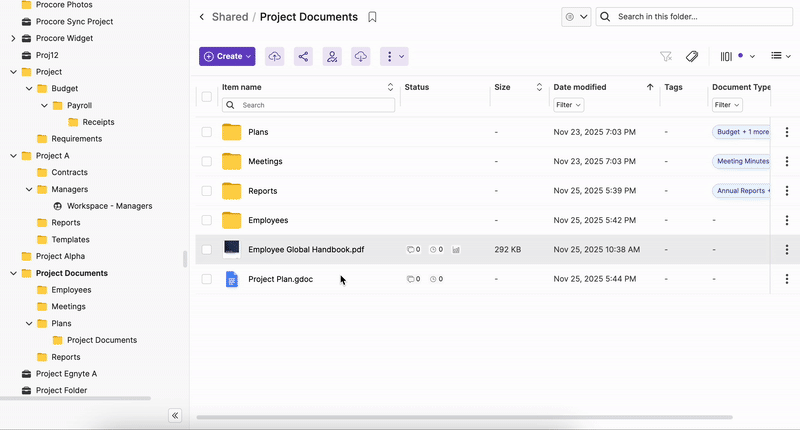Open Project Plan.gdoc row three-dot menu
This screenshot has width=800, height=430.
(x=787, y=279)
